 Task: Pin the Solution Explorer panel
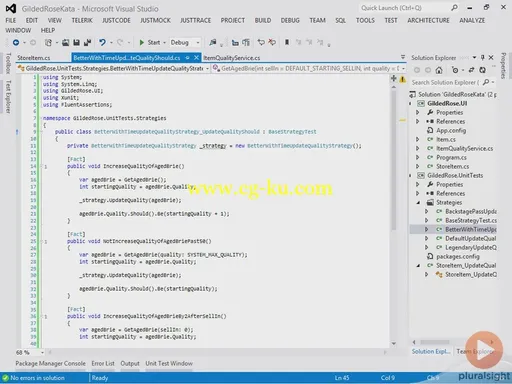(482, 58)
